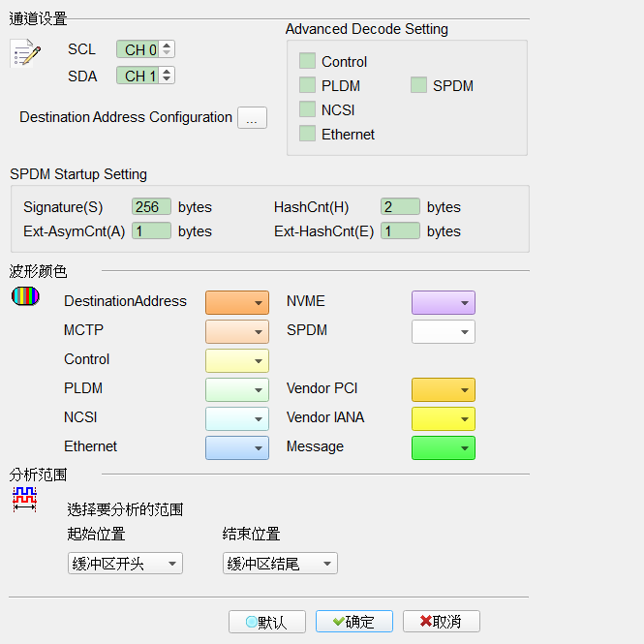Image resolution: width=644 pixels, height=644 pixels.
Task: Open MCTP color dropdown
Action: coord(237,331)
